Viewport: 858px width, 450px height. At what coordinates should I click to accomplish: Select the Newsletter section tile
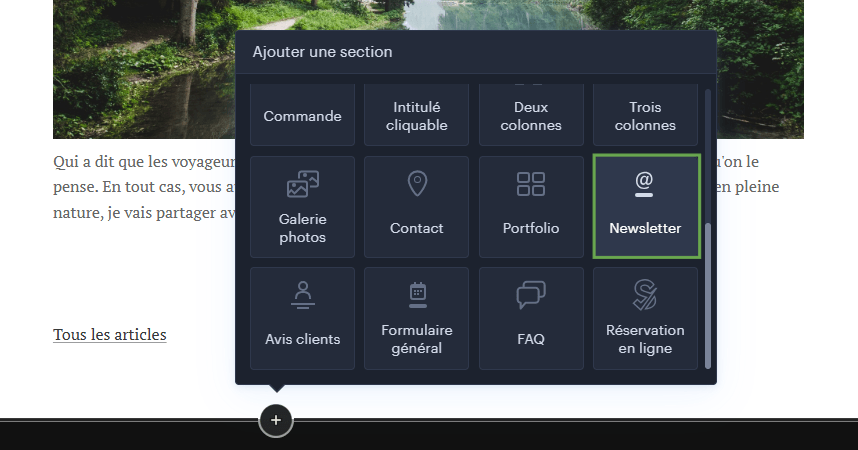[646, 206]
